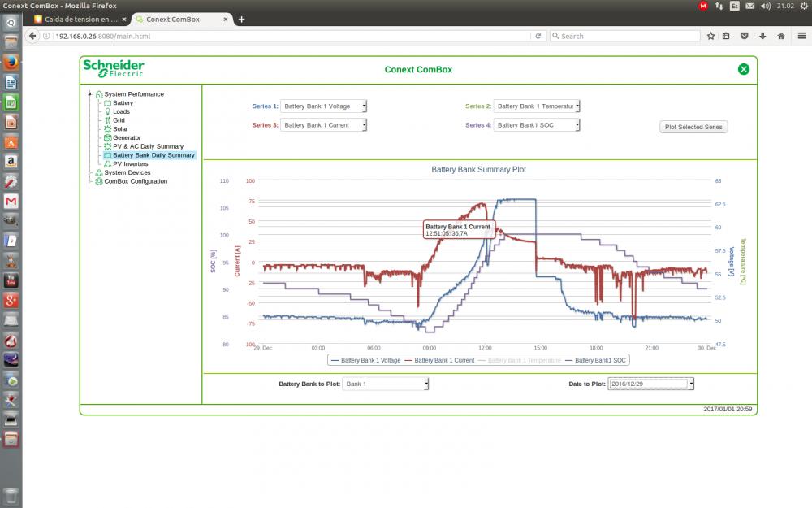Screen dimensions: 812x508
Task: Click the site information icon in address bar
Action: click(46, 36)
